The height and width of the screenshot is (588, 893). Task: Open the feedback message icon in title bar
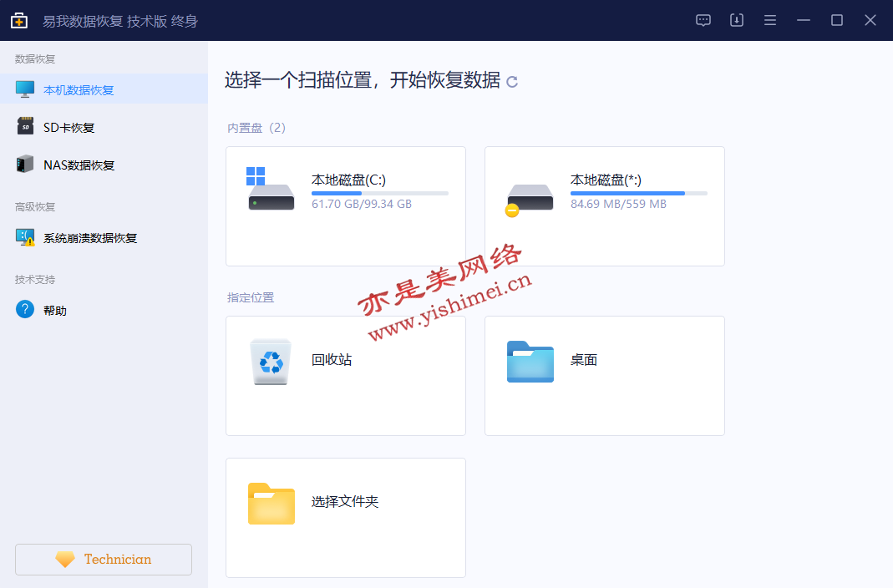703,20
